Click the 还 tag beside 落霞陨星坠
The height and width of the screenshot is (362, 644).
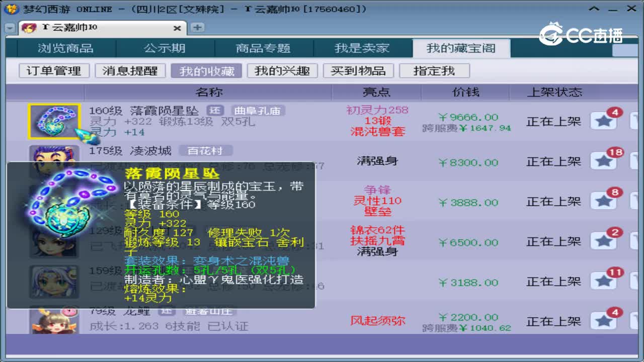214,111
